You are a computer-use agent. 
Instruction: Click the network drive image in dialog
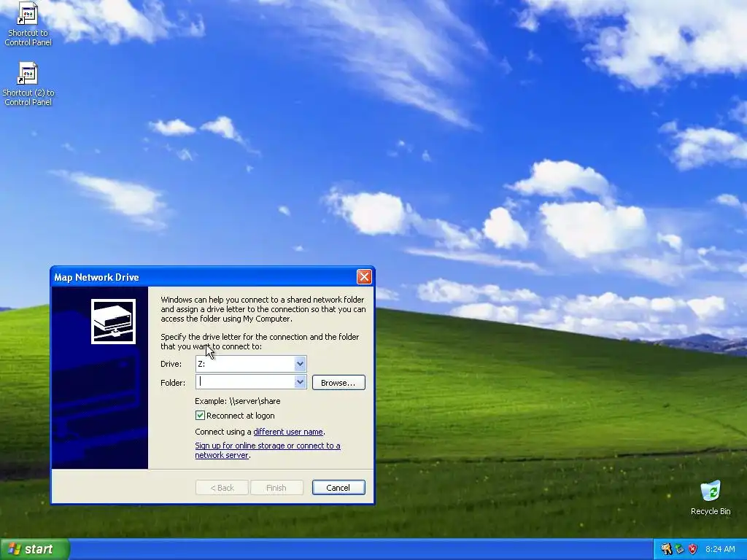tap(113, 322)
